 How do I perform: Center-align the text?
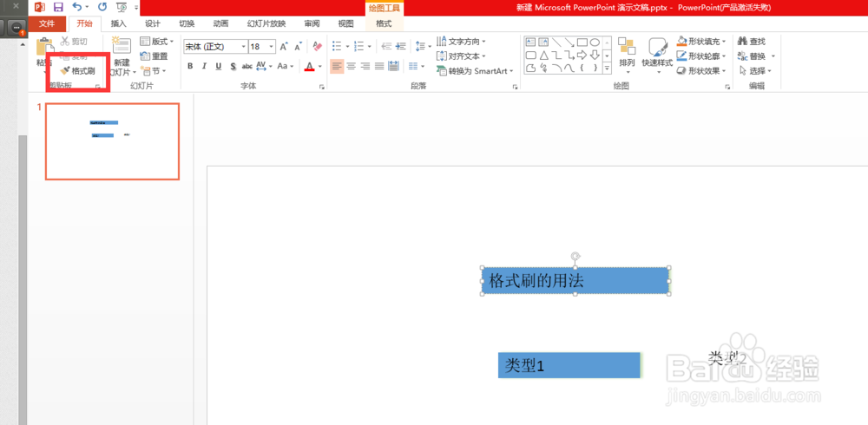pyautogui.click(x=351, y=67)
